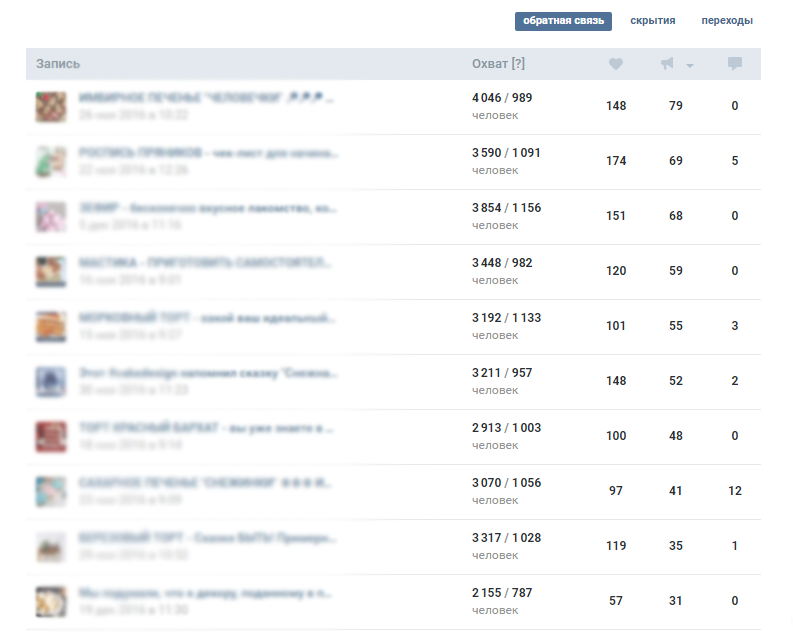
Task: Click comments count 5
Action: [735, 161]
